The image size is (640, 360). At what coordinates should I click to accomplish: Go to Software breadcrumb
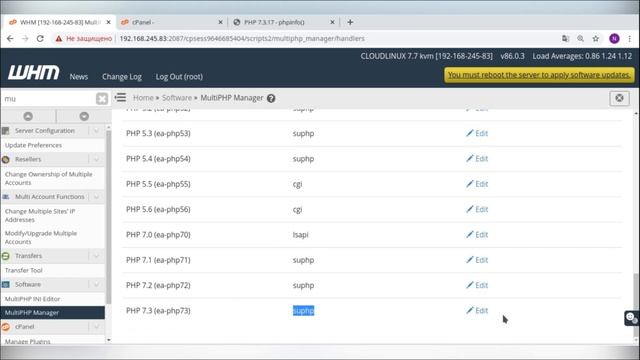[x=177, y=98]
